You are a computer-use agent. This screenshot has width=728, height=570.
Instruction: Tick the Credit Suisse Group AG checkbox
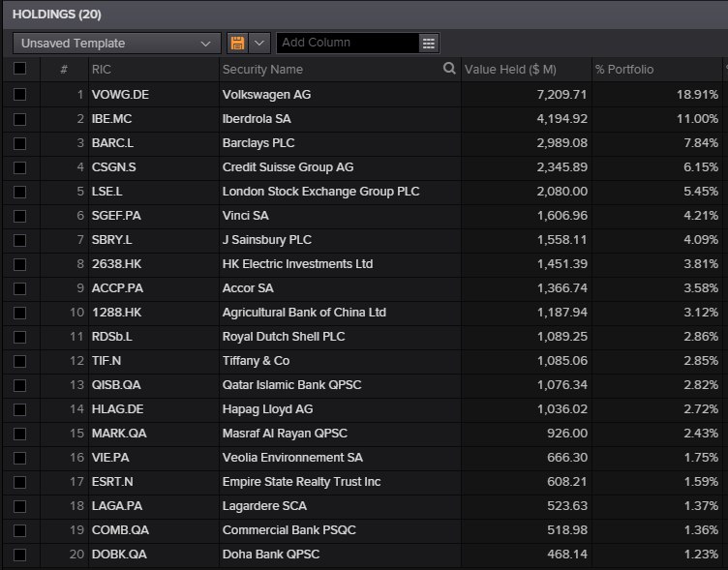pyautogui.click(x=19, y=167)
